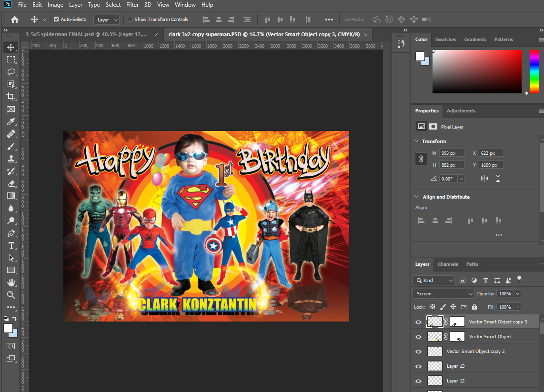Click the link width and height icon
Viewport: 544px width, 392px height.
[x=421, y=159]
